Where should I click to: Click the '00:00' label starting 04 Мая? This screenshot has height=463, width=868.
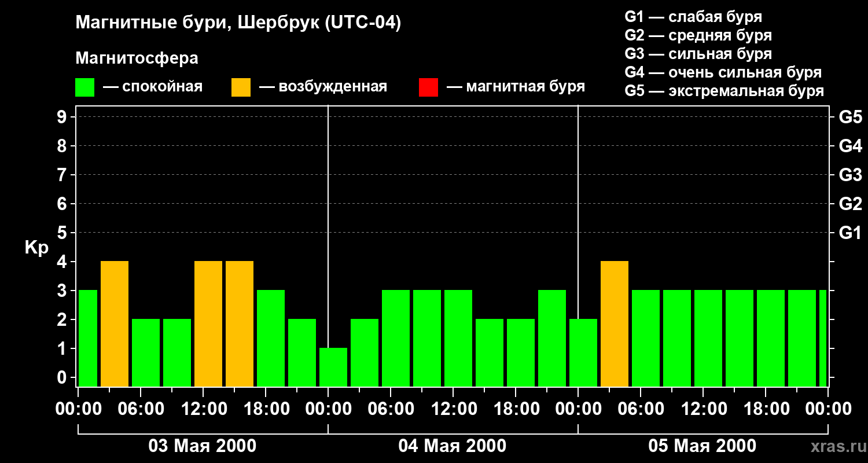pyautogui.click(x=328, y=409)
